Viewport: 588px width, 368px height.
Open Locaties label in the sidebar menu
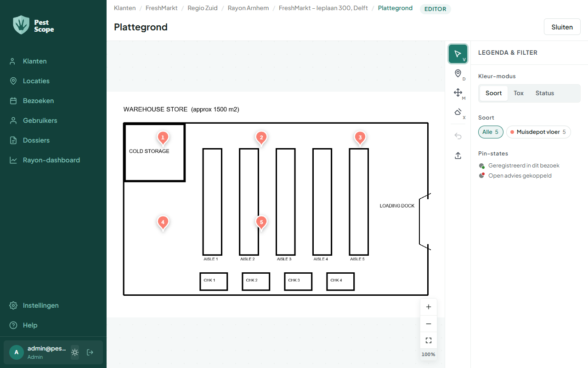pos(36,81)
